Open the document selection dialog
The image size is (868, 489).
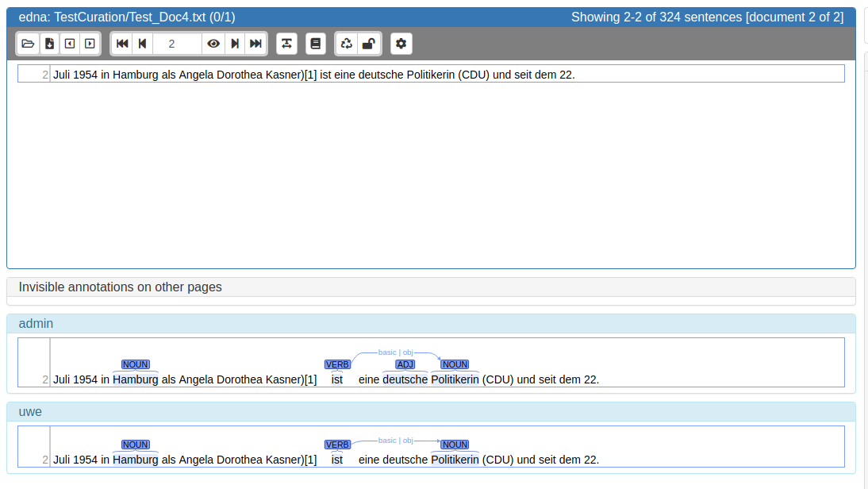[x=28, y=44]
